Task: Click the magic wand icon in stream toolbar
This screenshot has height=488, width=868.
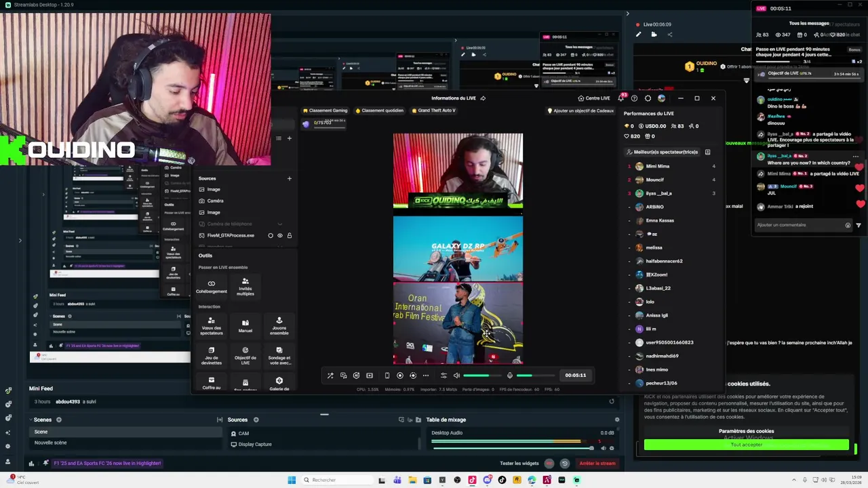Action: point(330,375)
